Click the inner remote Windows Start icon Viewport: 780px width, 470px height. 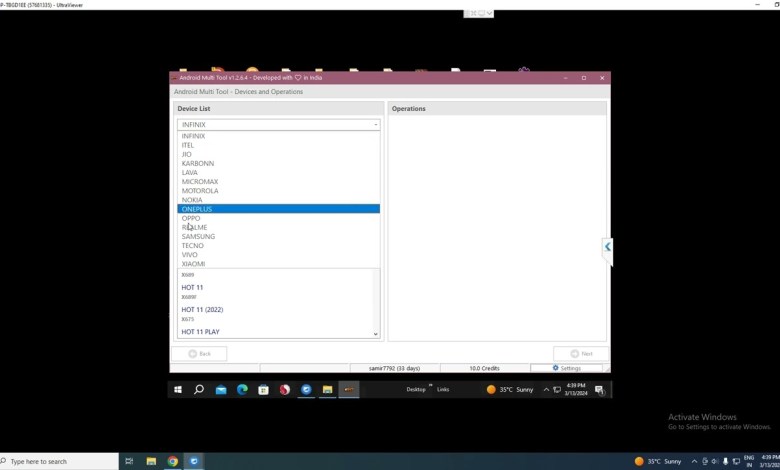(x=178, y=390)
